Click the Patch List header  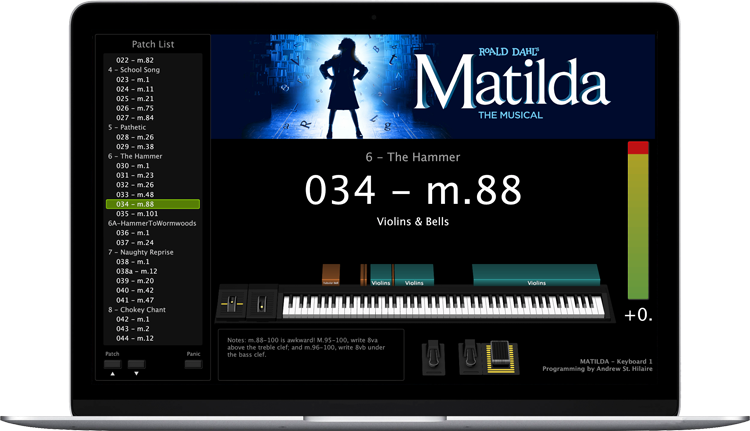[153, 44]
